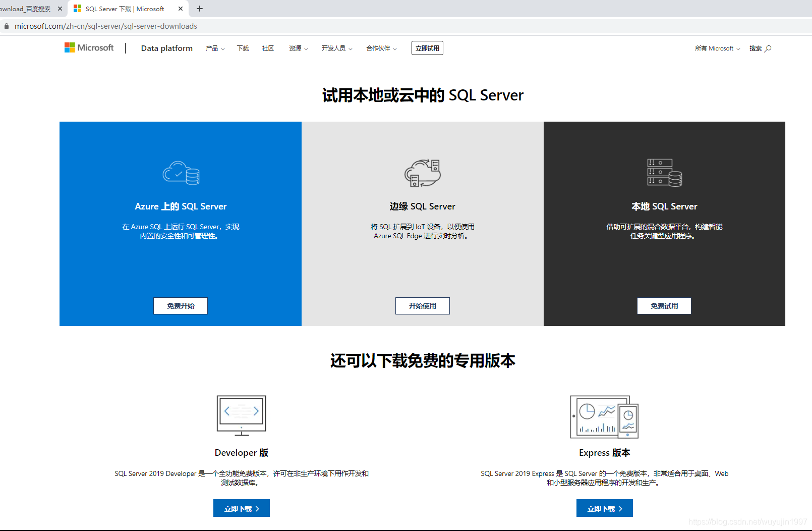Expand the 资源 dropdown
This screenshot has height=531, width=812.
click(x=299, y=48)
